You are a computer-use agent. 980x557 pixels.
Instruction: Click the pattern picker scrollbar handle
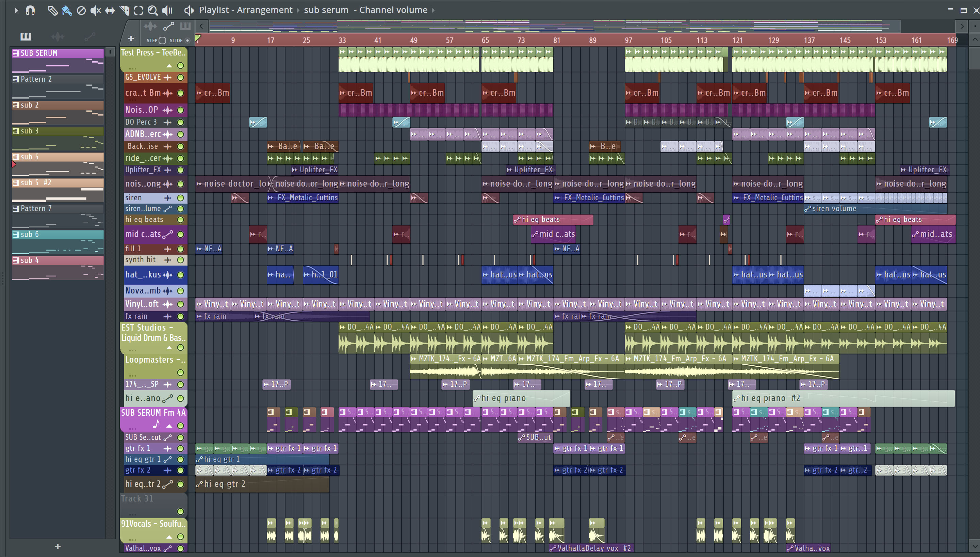110,52
